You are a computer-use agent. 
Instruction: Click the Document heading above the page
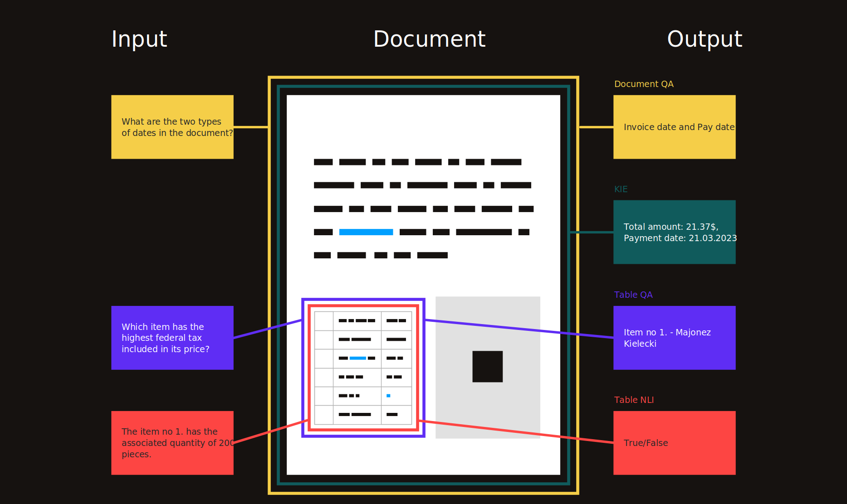429,39
